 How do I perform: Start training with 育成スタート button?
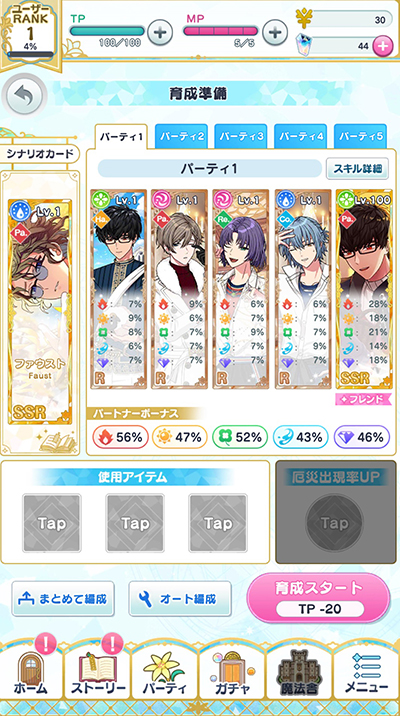[x=319, y=597]
